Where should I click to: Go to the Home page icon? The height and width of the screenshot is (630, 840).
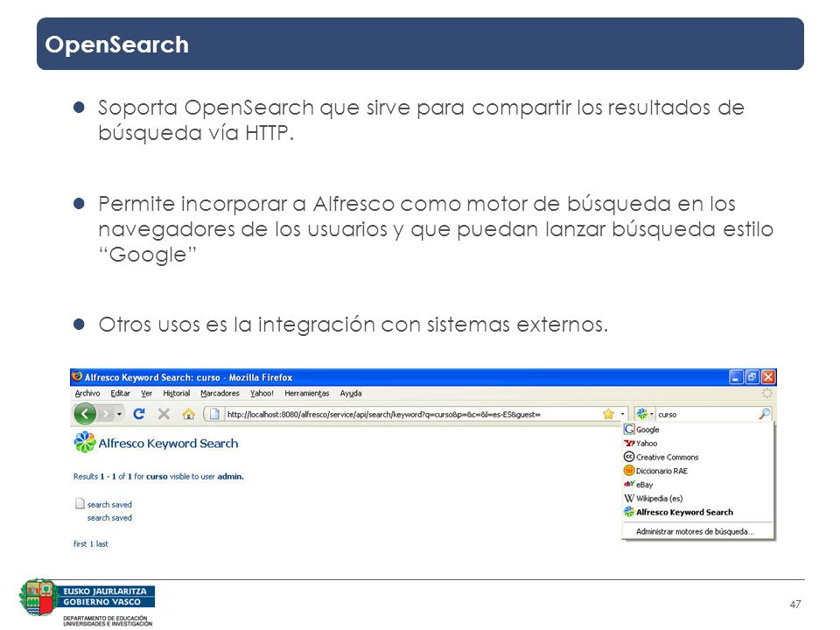point(189,414)
